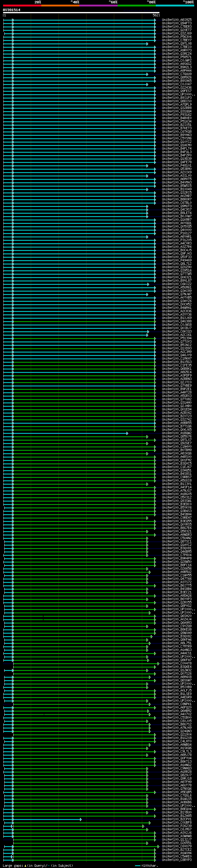This screenshot has height=868, width=197.
Task: Open hit UniRef100_A9S6G2
Action: coord(177,64)
